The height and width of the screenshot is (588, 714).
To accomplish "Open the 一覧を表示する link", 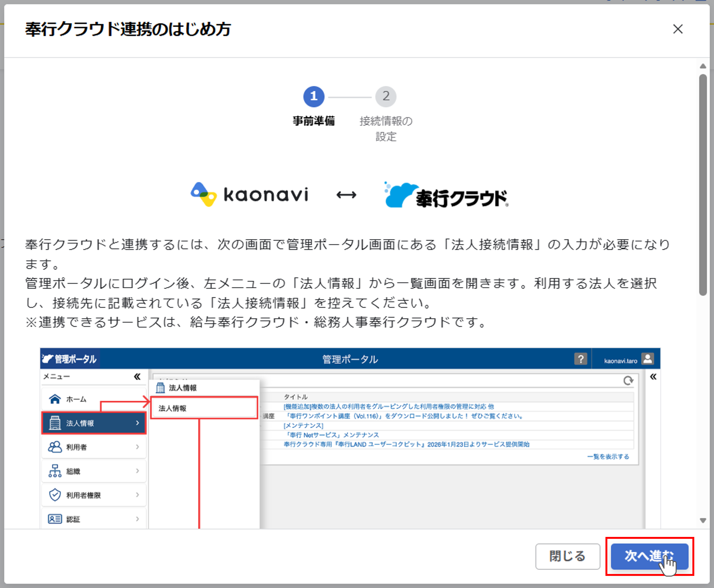I will click(608, 457).
